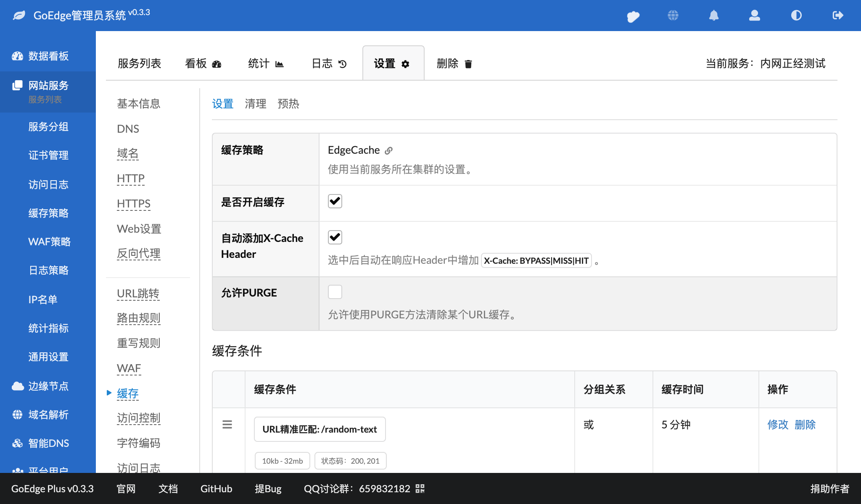
Task: Select the 预热 sub-tab
Action: pos(288,104)
